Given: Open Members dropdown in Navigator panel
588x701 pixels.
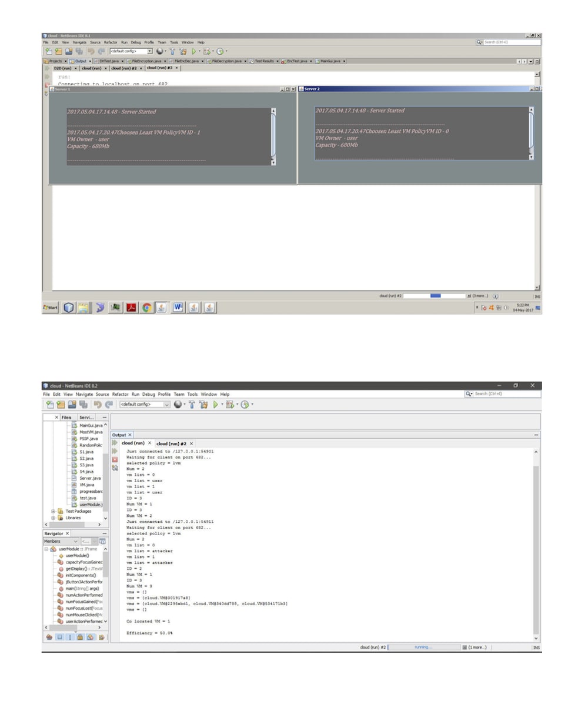Looking at the screenshot, I should tap(61, 542).
